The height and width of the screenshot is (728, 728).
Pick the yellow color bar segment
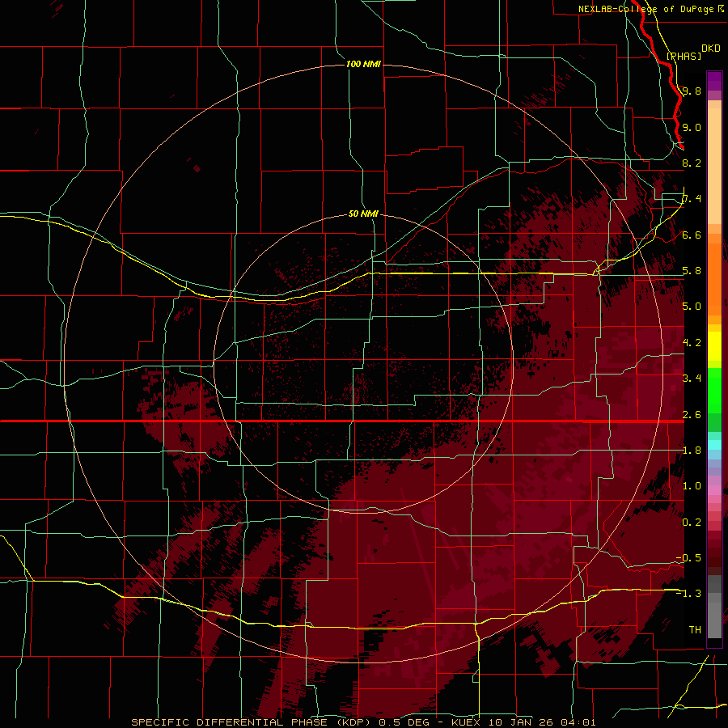pos(714,346)
